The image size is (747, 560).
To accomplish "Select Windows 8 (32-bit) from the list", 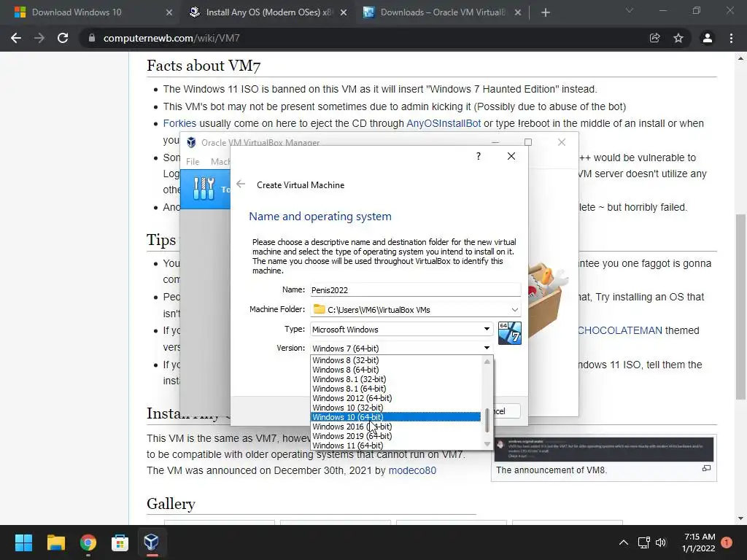I will [396, 360].
